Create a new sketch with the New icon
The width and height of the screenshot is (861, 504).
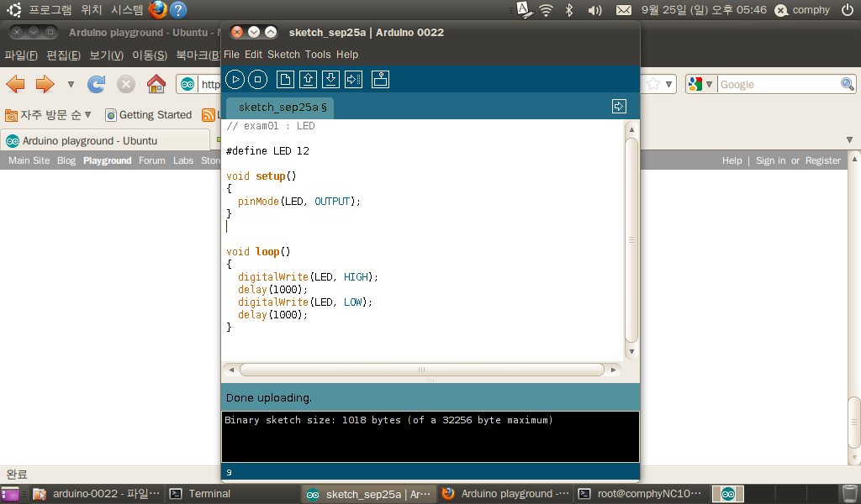coord(285,80)
